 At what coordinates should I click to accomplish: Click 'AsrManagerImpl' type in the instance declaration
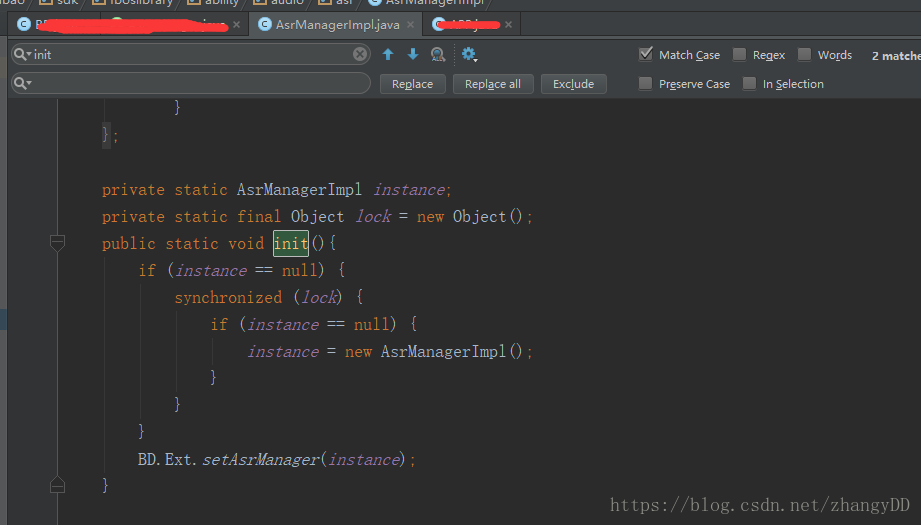tap(300, 190)
